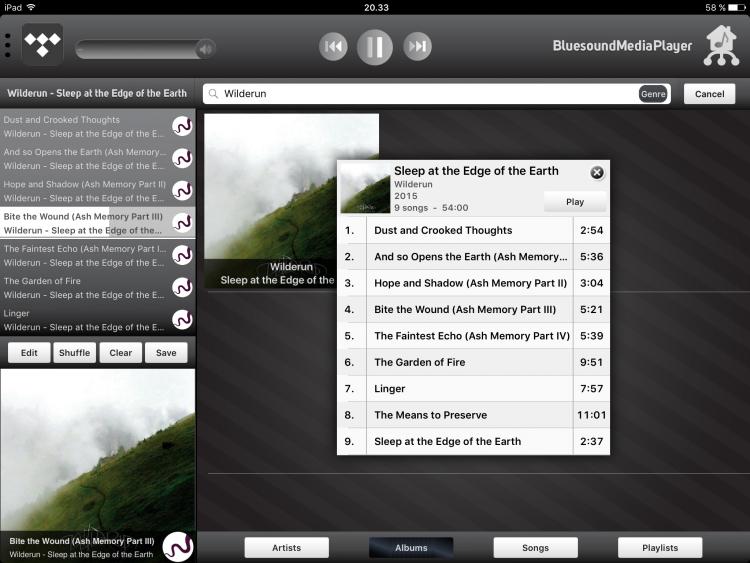Image resolution: width=750 pixels, height=563 pixels.
Task: Open the Bluesound home players icon
Action: coord(722,45)
